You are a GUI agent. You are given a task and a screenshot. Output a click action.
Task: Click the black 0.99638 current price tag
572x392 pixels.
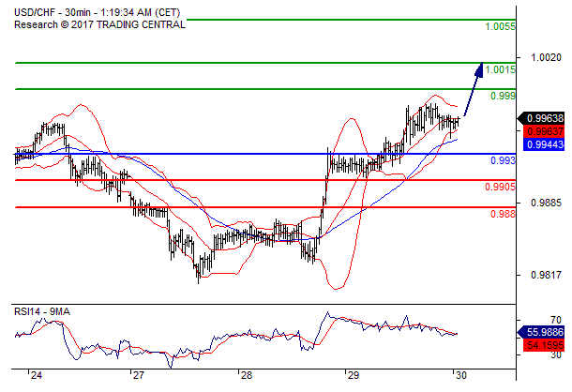click(x=541, y=118)
